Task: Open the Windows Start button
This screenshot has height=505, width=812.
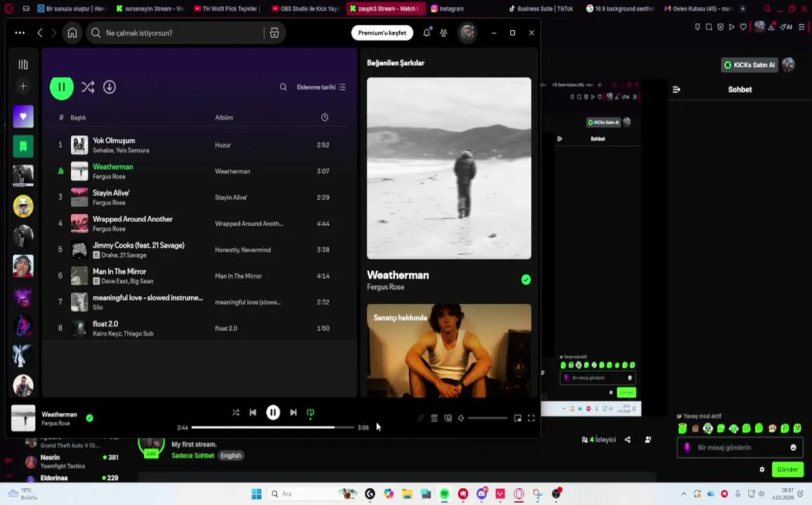Action: (256, 494)
